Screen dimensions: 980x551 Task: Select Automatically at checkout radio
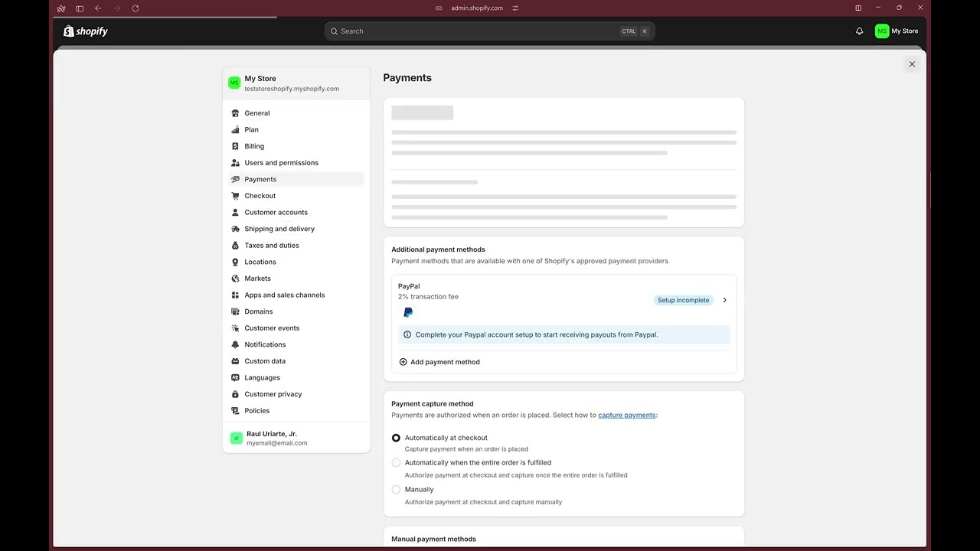pos(396,438)
